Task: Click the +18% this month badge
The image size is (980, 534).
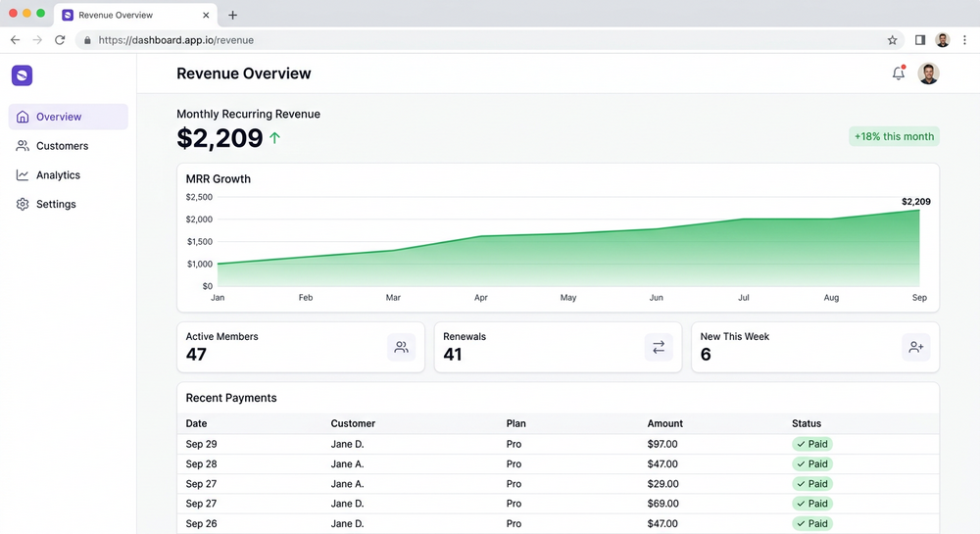Action: point(895,136)
